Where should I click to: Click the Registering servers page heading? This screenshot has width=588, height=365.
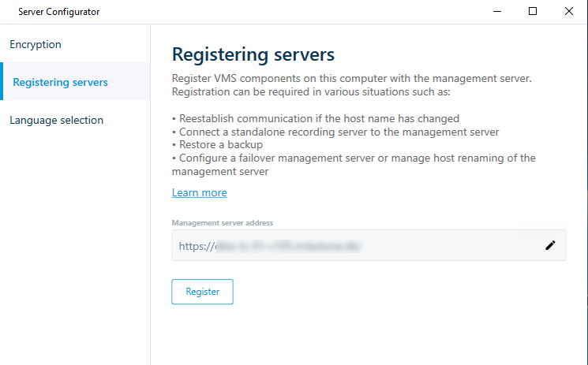(253, 54)
